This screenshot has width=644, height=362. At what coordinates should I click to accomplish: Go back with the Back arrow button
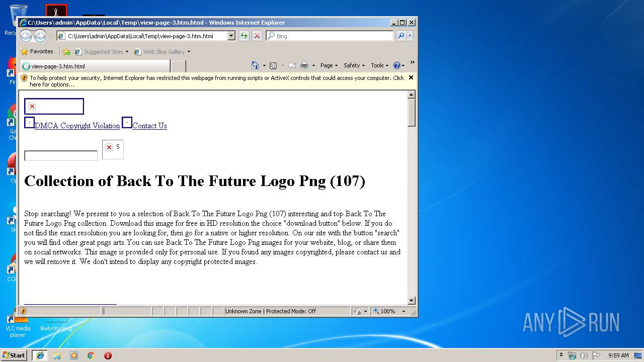[x=26, y=36]
